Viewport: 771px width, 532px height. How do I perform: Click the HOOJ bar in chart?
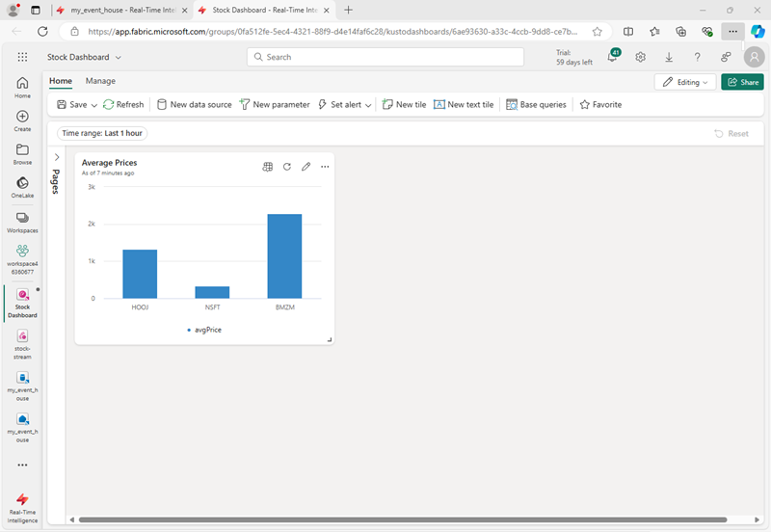[x=140, y=274]
